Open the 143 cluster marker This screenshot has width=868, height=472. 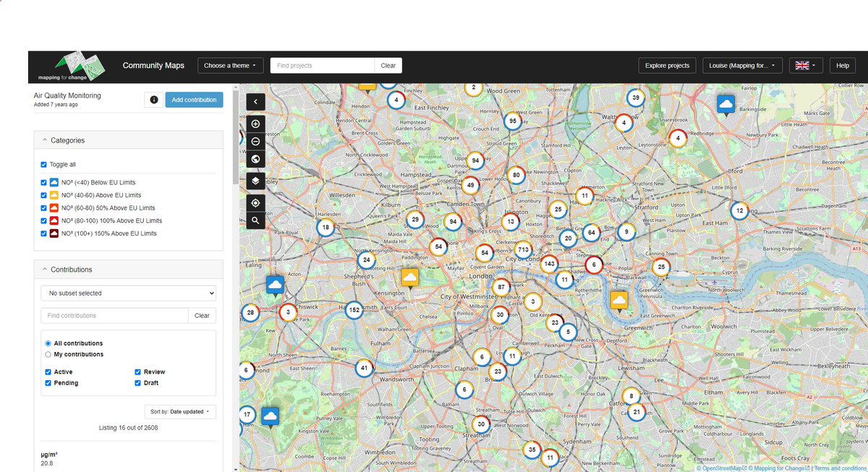[x=549, y=263]
